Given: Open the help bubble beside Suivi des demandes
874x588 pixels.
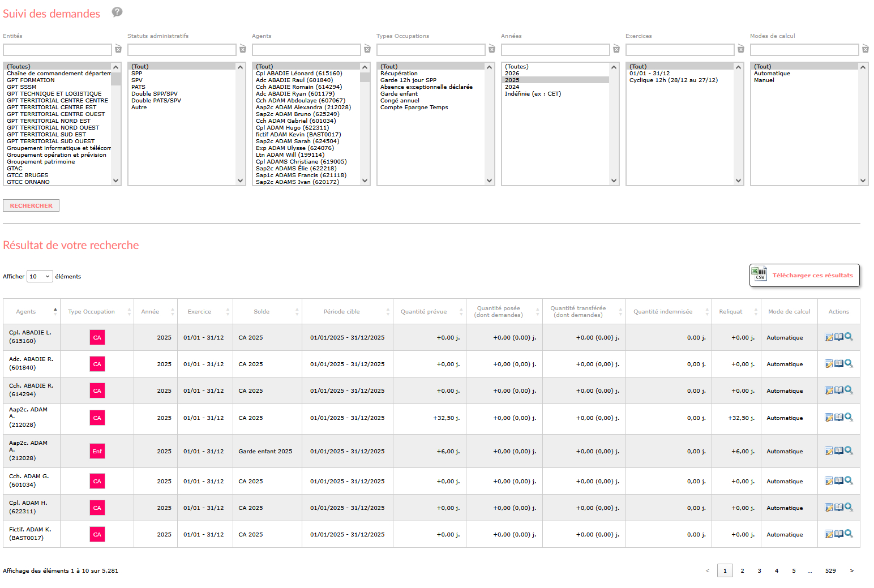Looking at the screenshot, I should 117,12.
